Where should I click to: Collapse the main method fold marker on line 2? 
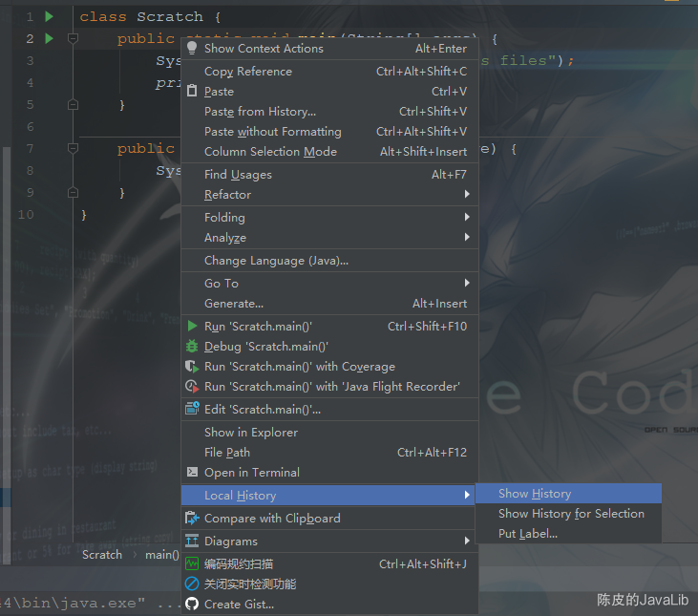pyautogui.click(x=73, y=39)
